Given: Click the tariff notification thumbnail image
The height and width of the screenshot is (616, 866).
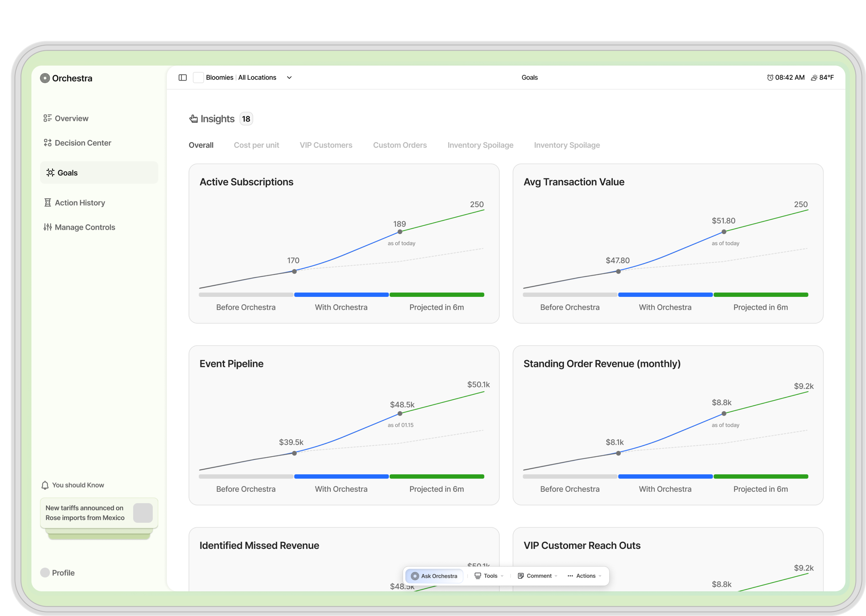Looking at the screenshot, I should (x=143, y=513).
